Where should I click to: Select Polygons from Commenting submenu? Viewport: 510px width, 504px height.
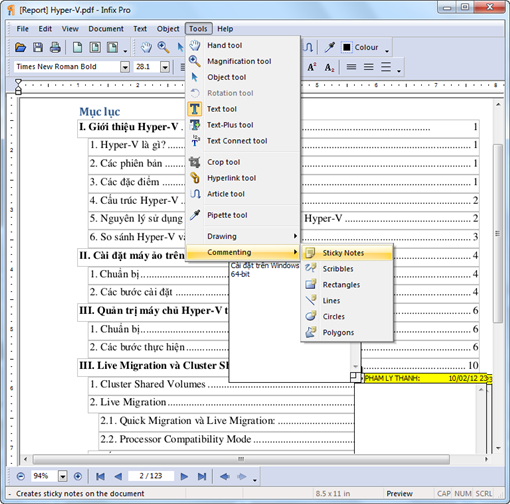[347, 333]
